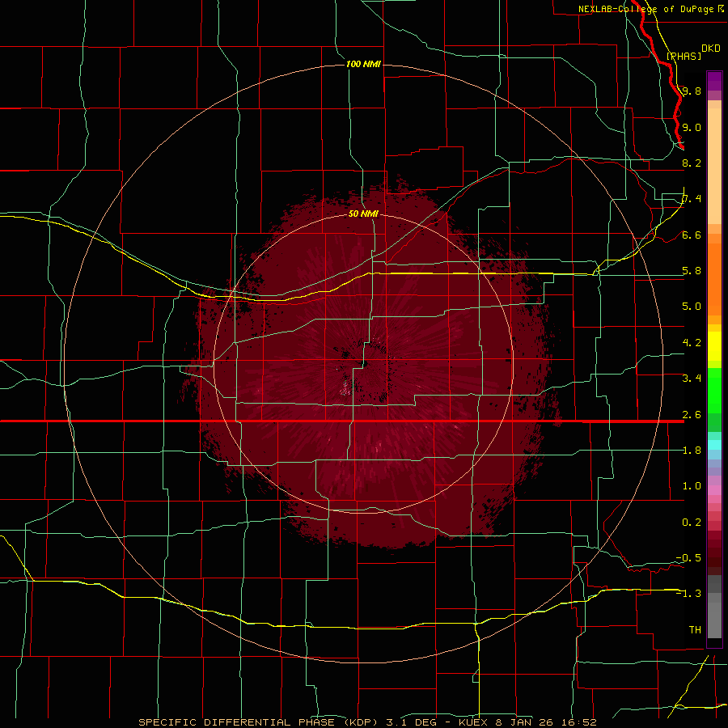Screen dimensions: 728x728
Task: Click the KUEX station ID in the caption
Action: click(x=473, y=722)
